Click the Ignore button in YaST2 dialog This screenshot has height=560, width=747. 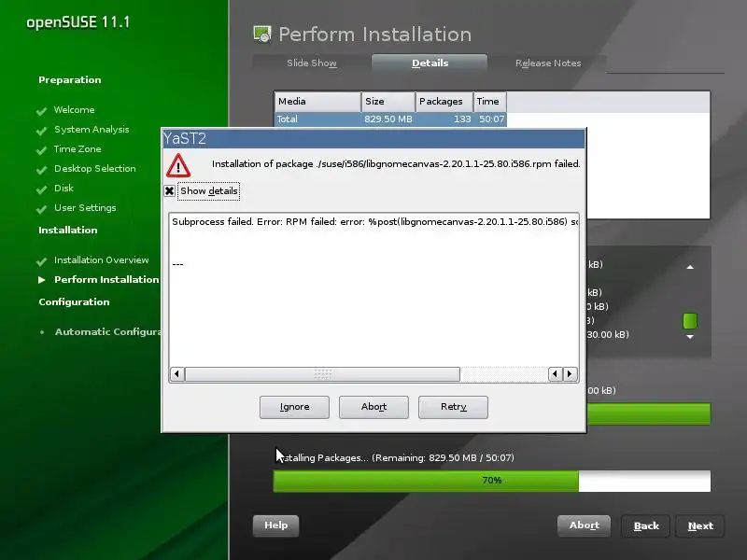tap(294, 407)
